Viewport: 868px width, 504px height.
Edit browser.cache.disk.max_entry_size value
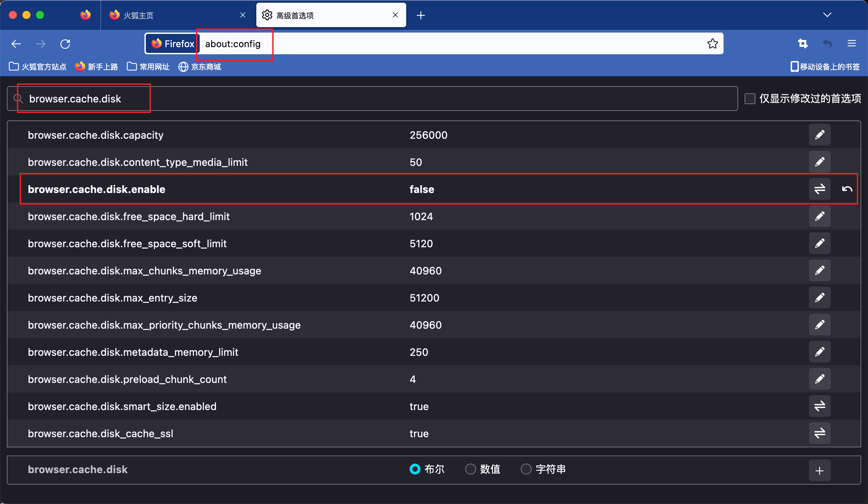(x=820, y=298)
